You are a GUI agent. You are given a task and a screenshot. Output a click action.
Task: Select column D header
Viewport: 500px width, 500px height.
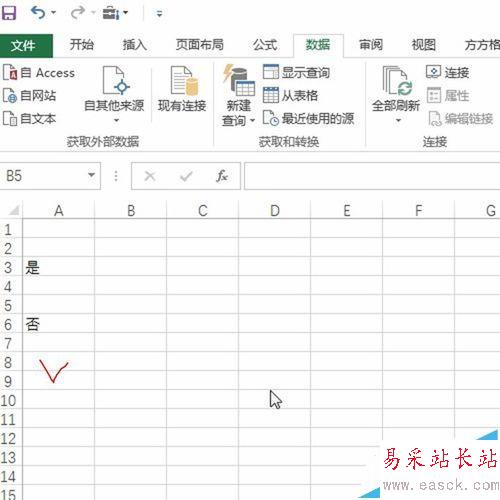pos(275,210)
